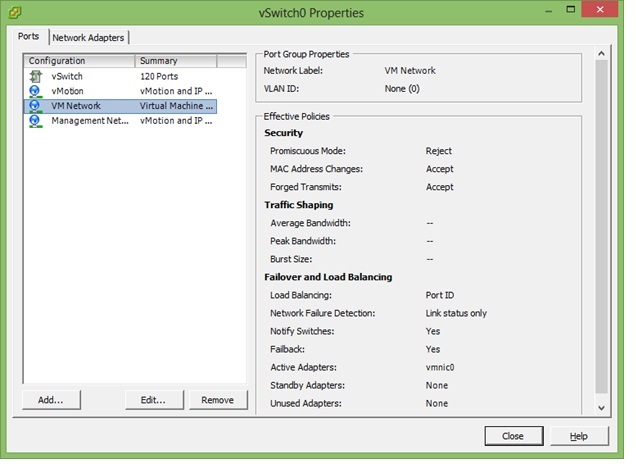Sort by the Configuration column header
636x468 pixels.
pos(78,61)
